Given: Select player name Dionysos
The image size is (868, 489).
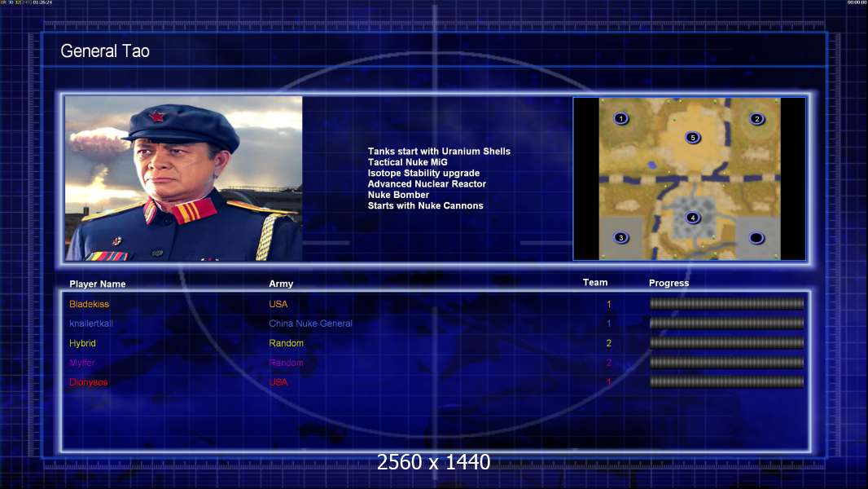Looking at the screenshot, I should click(89, 382).
